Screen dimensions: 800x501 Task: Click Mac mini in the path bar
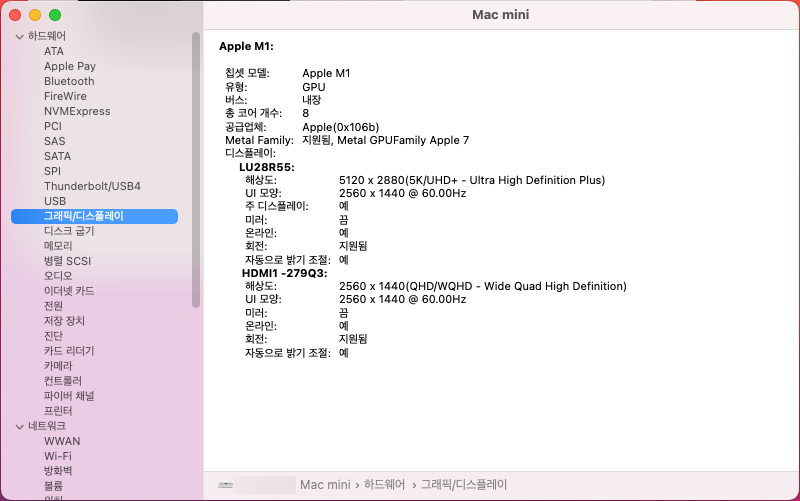(325, 485)
